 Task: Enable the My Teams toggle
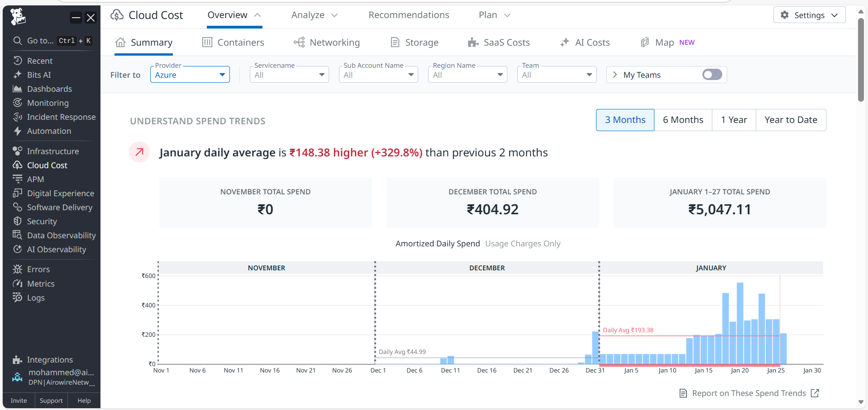pos(711,75)
